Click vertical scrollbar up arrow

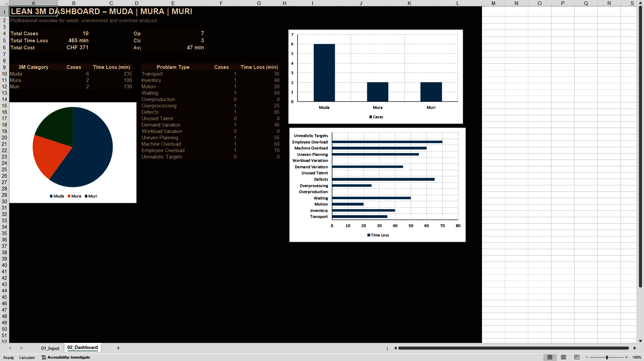coord(640,3)
